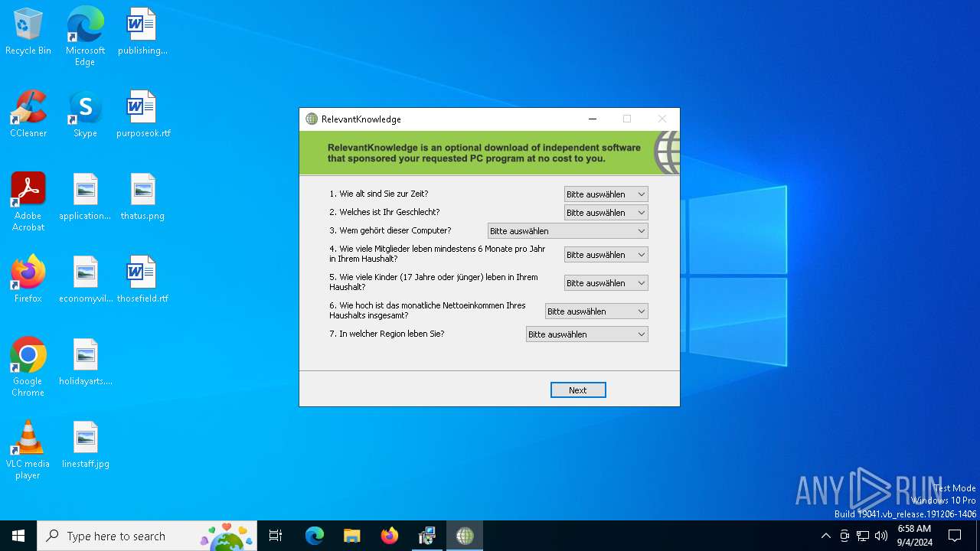Show hidden system tray icons

coord(825,536)
